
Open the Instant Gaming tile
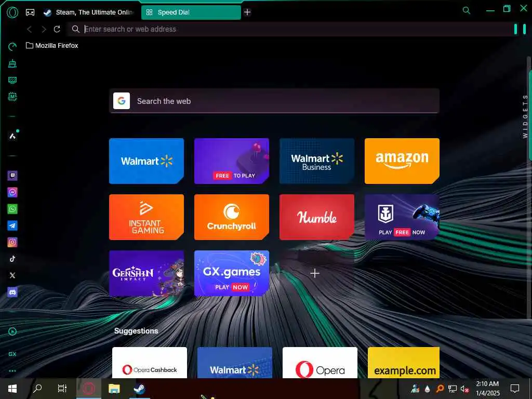[147, 217]
